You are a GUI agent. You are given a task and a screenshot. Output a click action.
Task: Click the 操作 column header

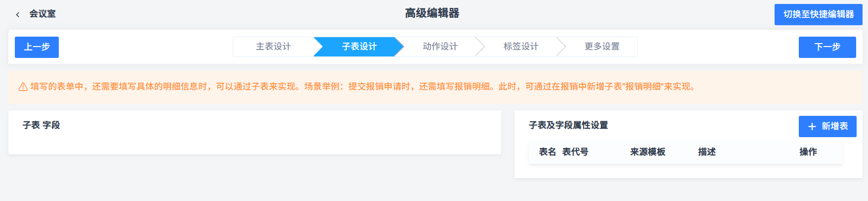[808, 152]
